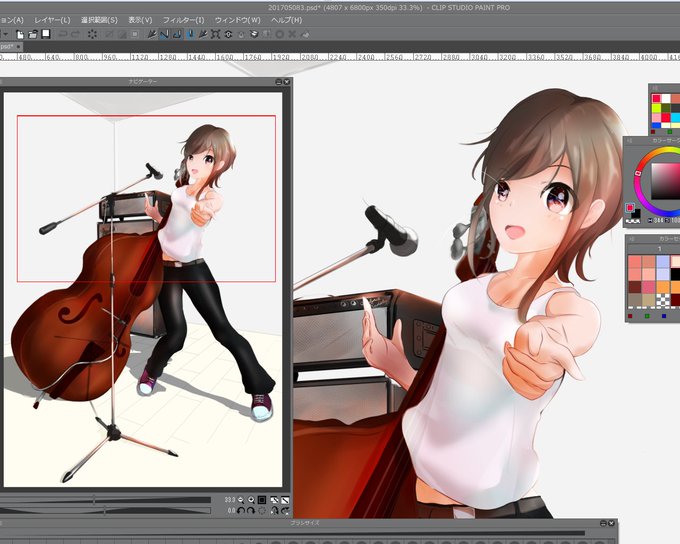Pick the dark brown swatch in the color set
680x544 pixels.
point(634,287)
